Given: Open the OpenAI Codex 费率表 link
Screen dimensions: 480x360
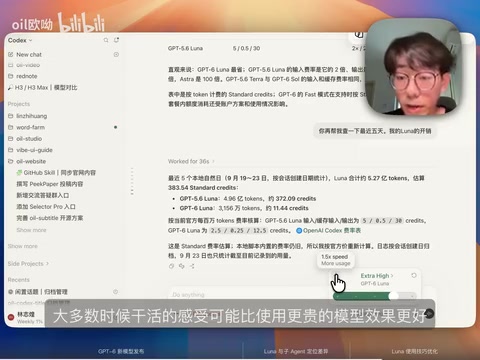Looking at the screenshot, I should point(328,230).
